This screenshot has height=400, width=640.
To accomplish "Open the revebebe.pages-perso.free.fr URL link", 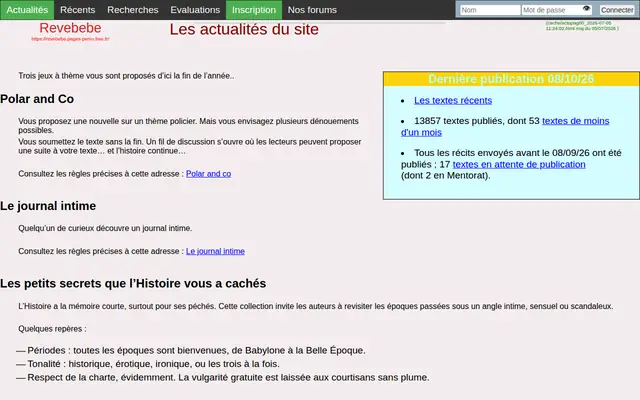I will (70, 39).
